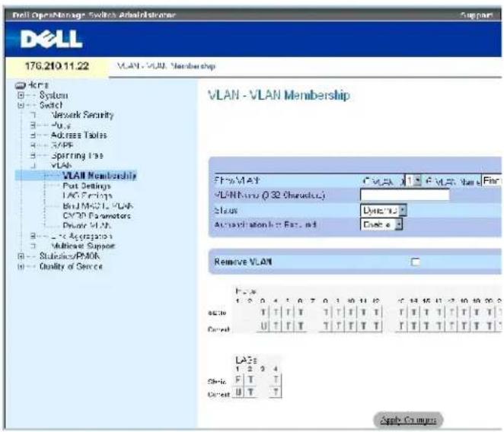Expand the Statistics/RMON node
The width and height of the screenshot is (504, 432).
pos(21,256)
